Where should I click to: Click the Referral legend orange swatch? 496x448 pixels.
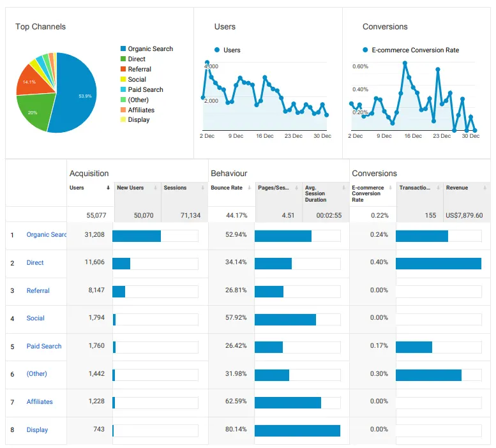[x=123, y=69]
